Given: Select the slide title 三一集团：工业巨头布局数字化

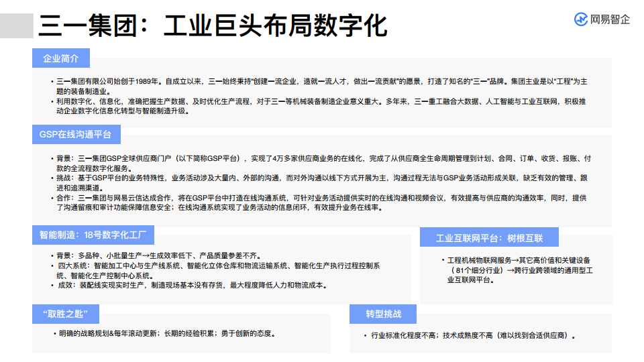Looking at the screenshot, I should (213, 26).
